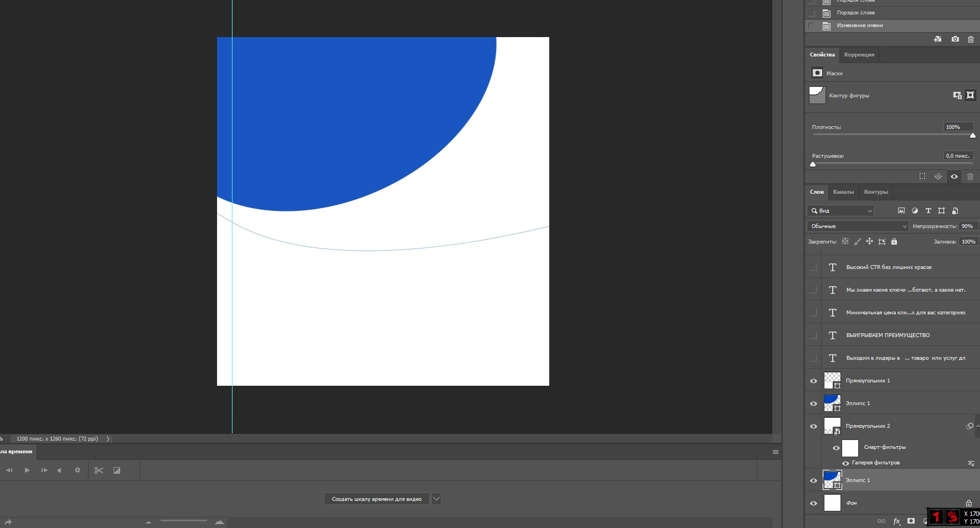
Task: Show the 'Мы знаем какие ключи' text layer
Action: [813, 289]
